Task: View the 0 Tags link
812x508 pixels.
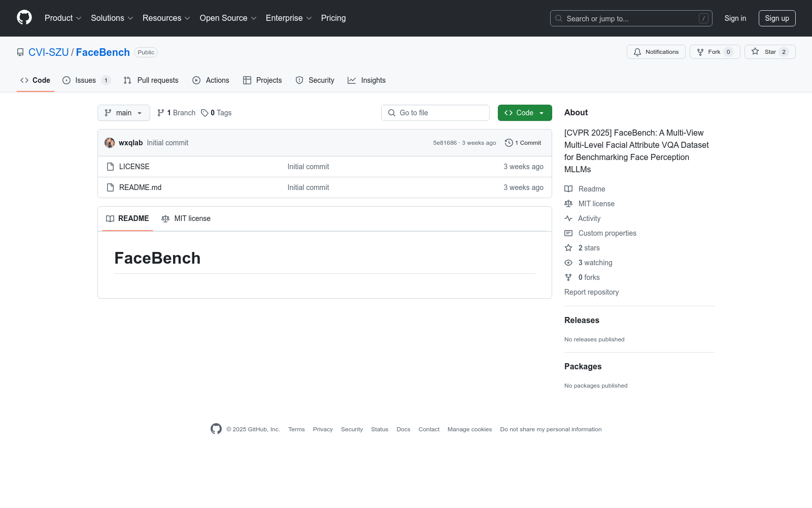Action: click(216, 113)
